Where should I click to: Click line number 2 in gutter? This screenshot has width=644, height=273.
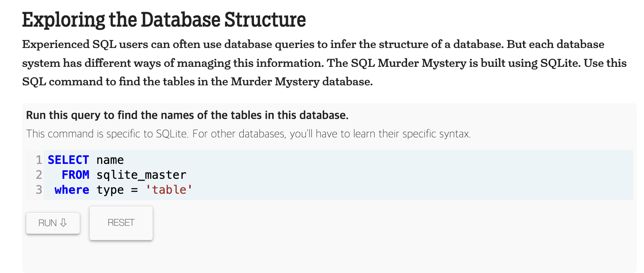pyautogui.click(x=39, y=175)
